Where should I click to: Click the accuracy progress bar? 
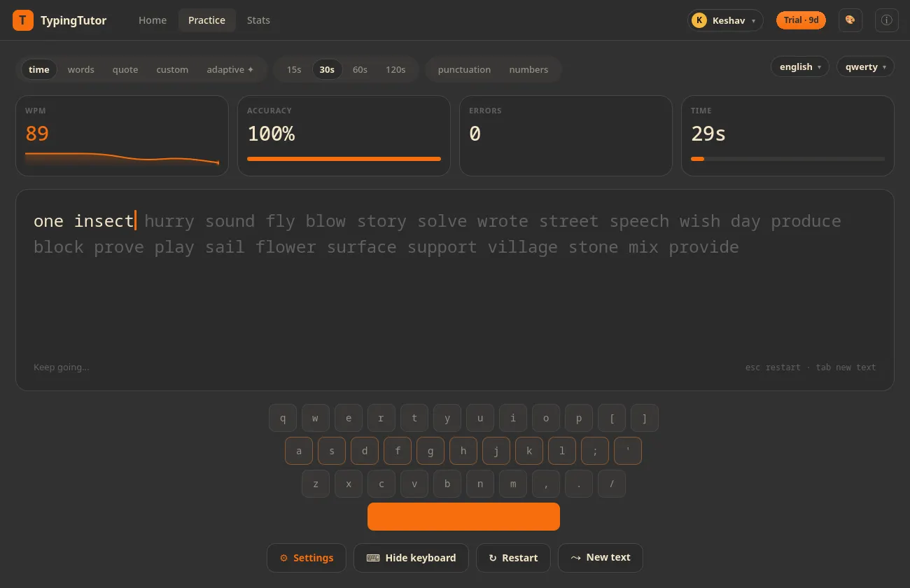tap(344, 159)
